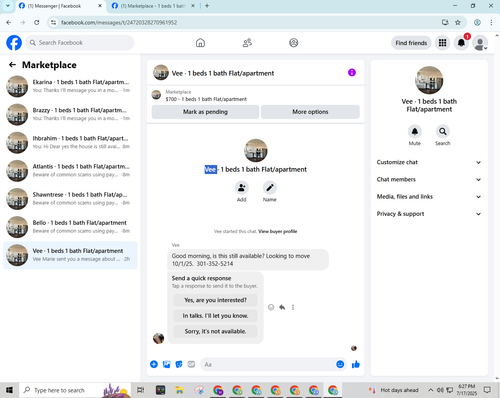The image size is (500, 398).
Task: Reply to the message using the arrow icon
Action: (x=282, y=307)
